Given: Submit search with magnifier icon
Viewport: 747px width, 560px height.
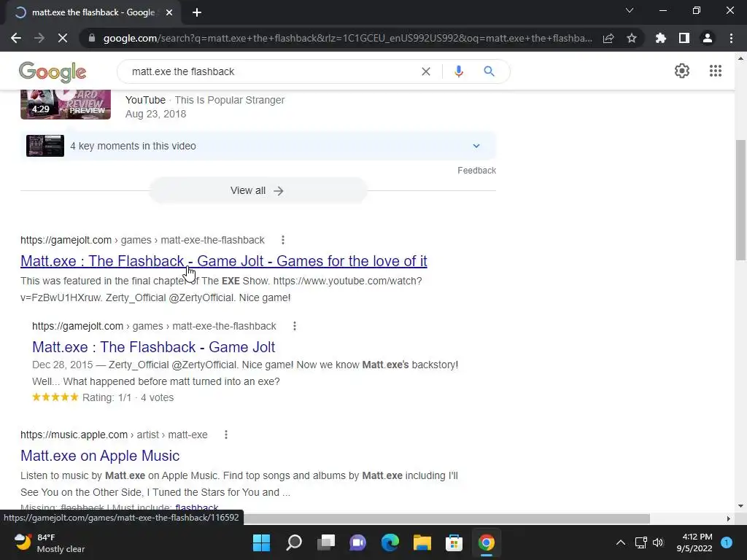Looking at the screenshot, I should 489,71.
